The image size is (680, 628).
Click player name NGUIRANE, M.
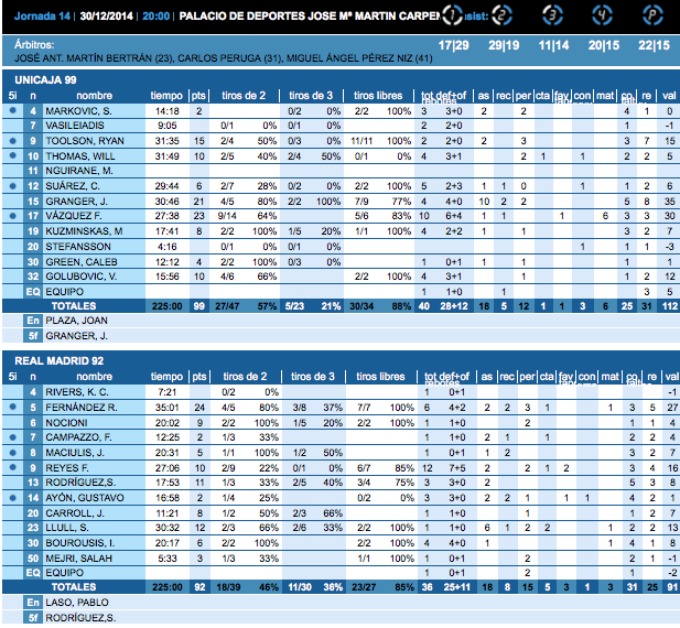pyautogui.click(x=79, y=171)
